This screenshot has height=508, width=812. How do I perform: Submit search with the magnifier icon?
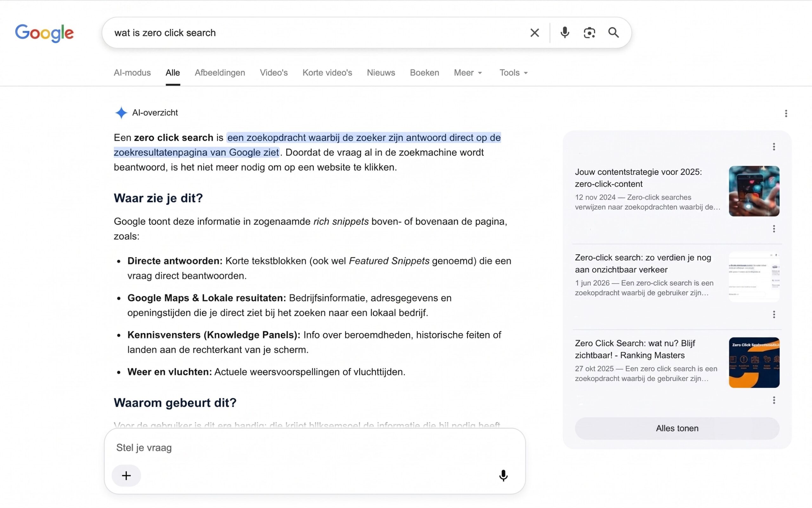[x=613, y=33]
